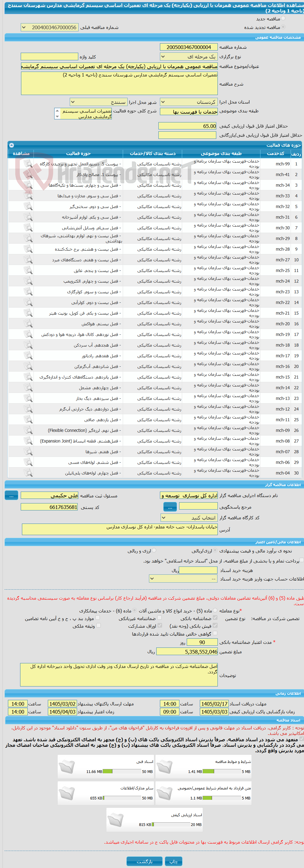Image resolution: width=304 pixels, height=868 pixels.
Task: Toggle وثیقه ملکی guarantee checkbox
Action: point(98,626)
